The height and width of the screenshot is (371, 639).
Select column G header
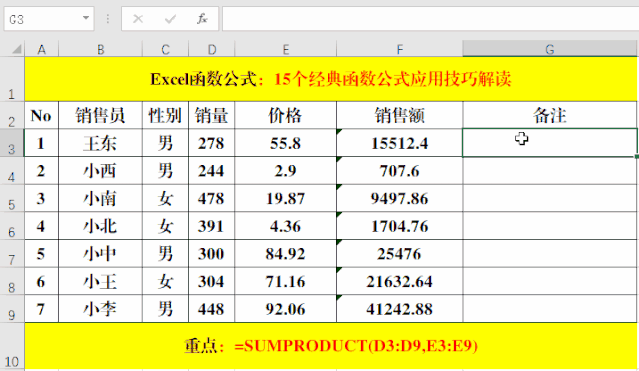click(x=550, y=49)
